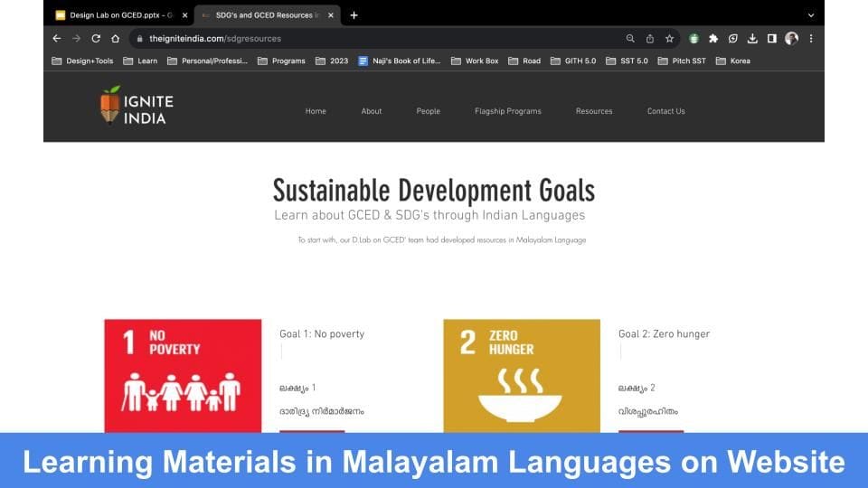Viewport: 868px width, 488px height.
Task: Click the Ignite India logo
Action: pos(137,106)
